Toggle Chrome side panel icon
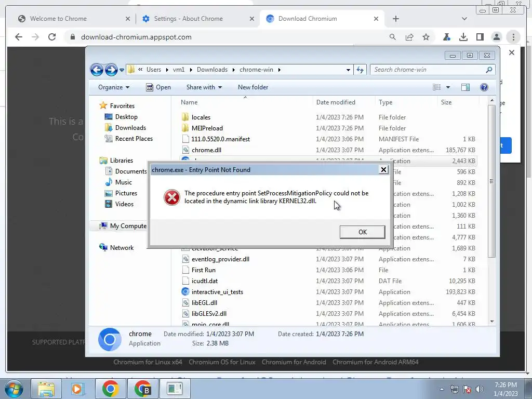This screenshot has height=399, width=532. [x=480, y=37]
